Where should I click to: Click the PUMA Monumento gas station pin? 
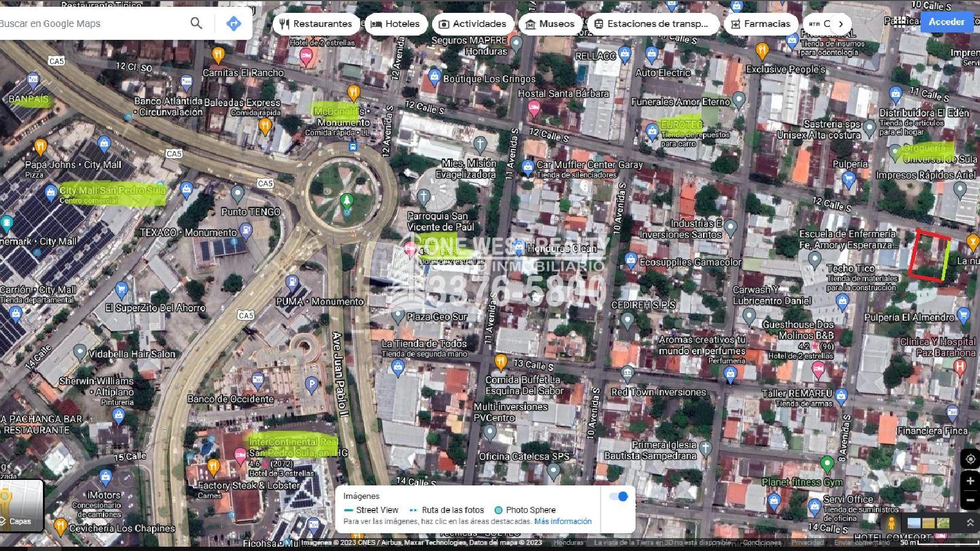(x=292, y=284)
